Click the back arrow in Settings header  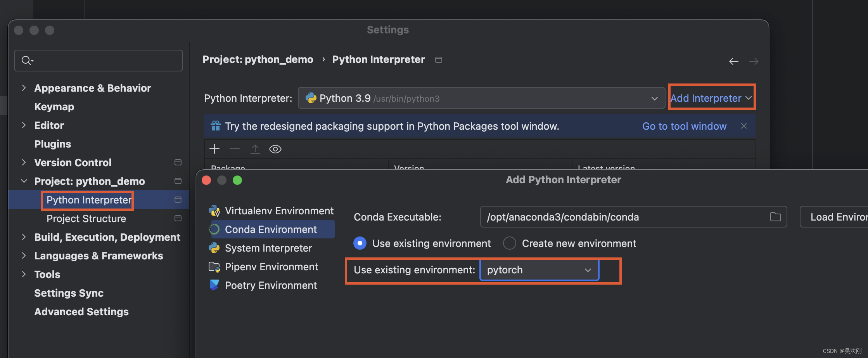[733, 61]
